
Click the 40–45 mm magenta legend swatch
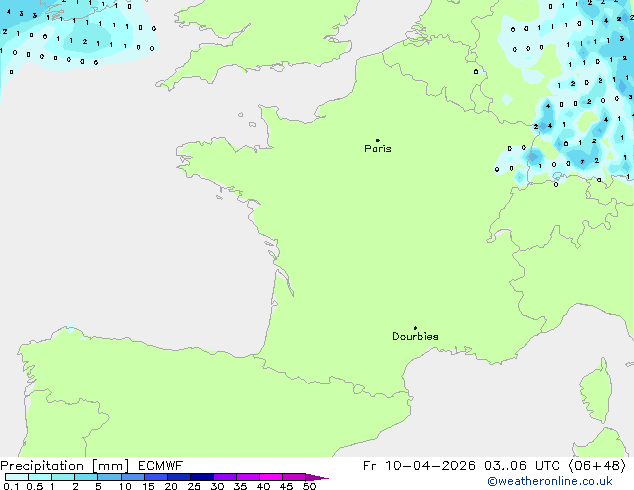[x=271, y=477]
